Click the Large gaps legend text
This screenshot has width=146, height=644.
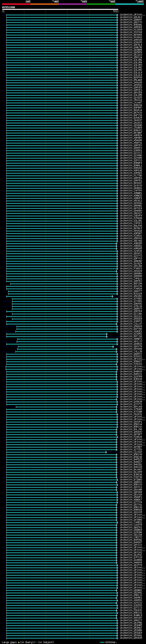[x=28, y=642]
